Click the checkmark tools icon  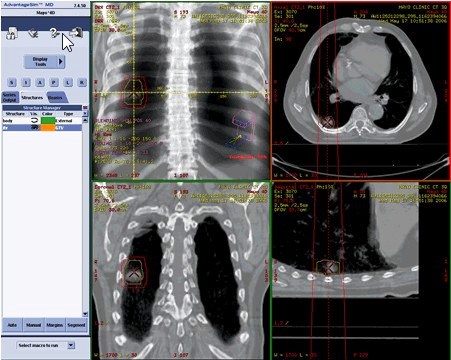pyautogui.click(x=33, y=33)
